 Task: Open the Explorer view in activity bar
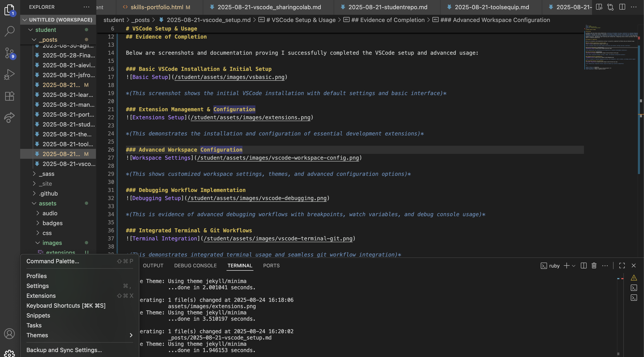pos(9,10)
